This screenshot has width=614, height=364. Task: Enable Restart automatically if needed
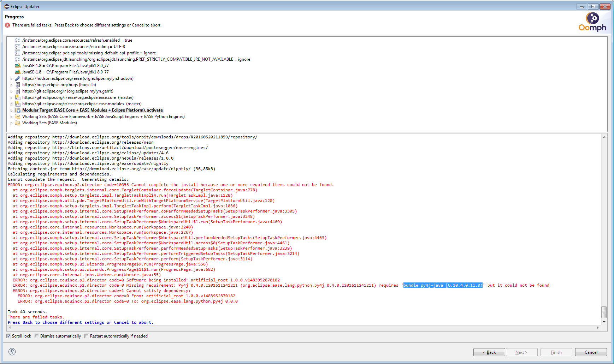coord(87,336)
